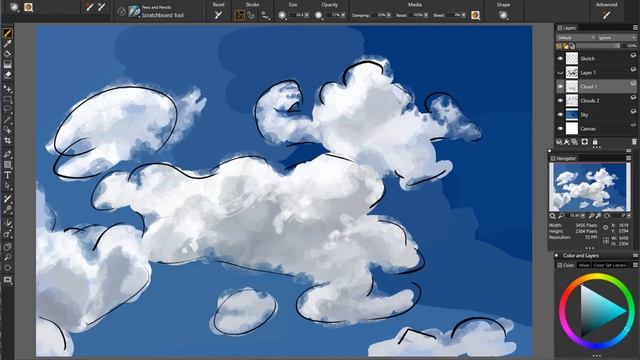Open the Ignore composite depth dropdown

point(617,38)
